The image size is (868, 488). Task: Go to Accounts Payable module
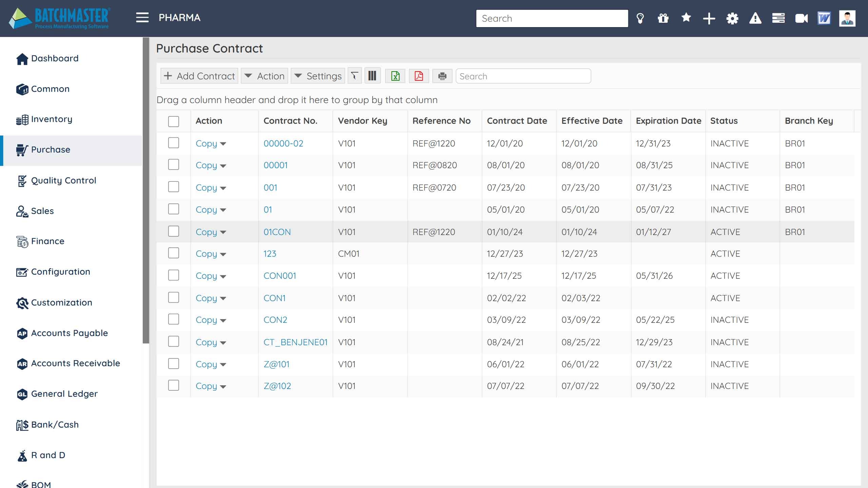point(69,333)
